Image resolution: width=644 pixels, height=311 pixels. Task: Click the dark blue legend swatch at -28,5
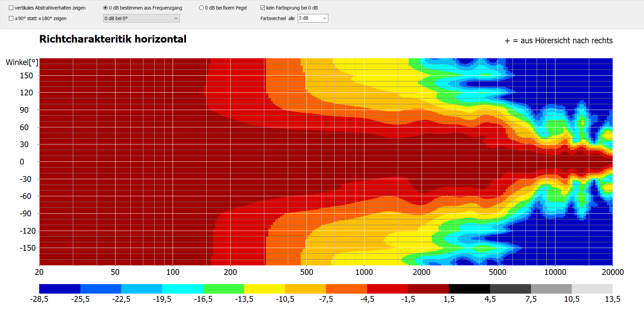pyautogui.click(x=60, y=289)
